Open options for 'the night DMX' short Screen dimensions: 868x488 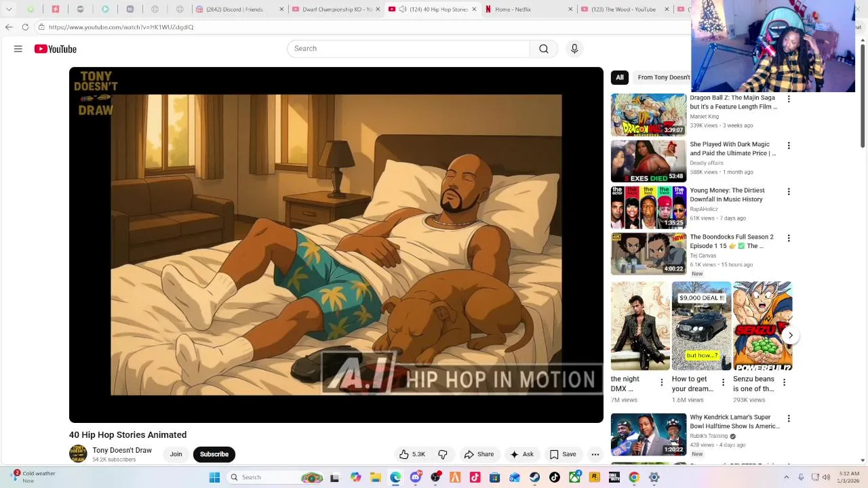(x=662, y=382)
